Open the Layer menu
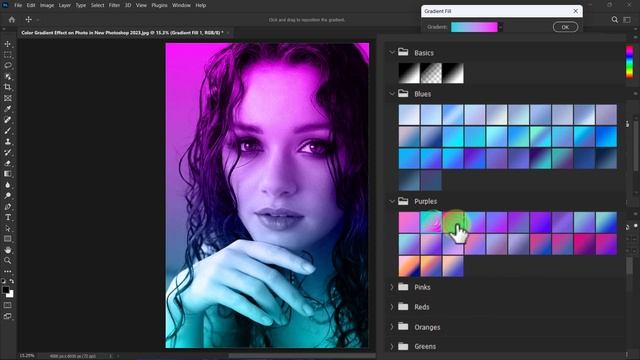640x360 pixels. 64,5
